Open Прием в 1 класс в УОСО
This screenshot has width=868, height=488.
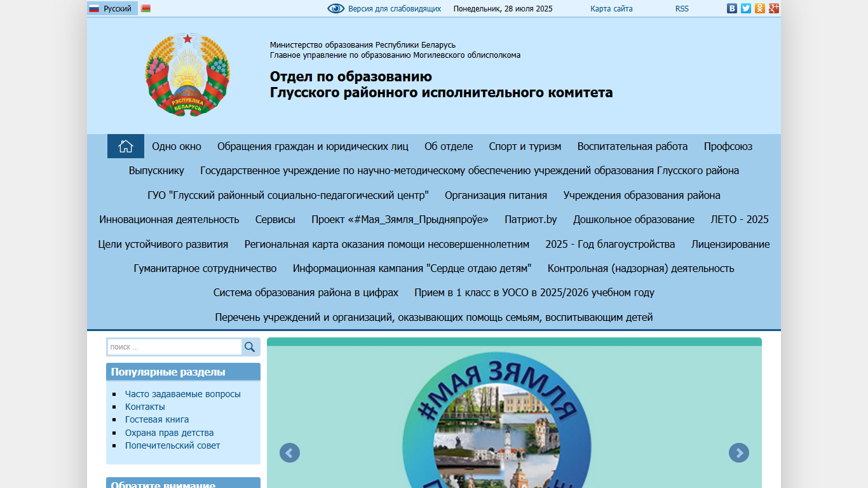point(534,292)
